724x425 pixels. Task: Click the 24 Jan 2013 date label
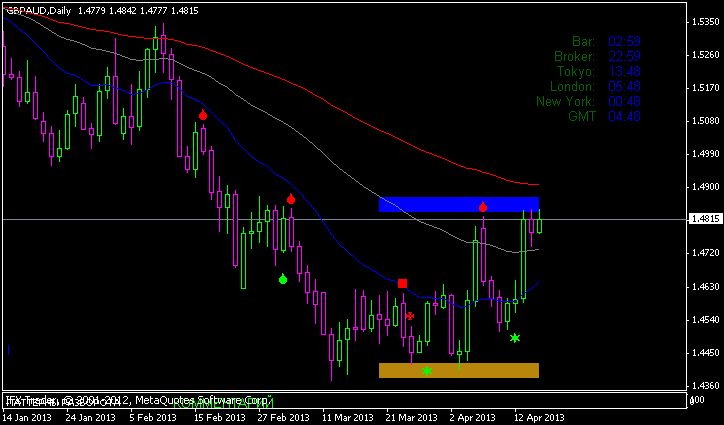(91, 418)
